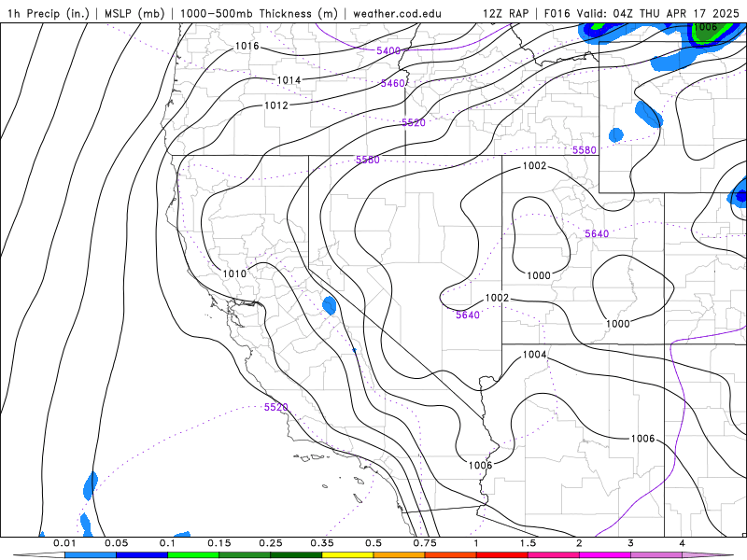Click the 1.5 legend value
Image resolution: width=747 pixels, height=560 pixels.
coord(528,543)
